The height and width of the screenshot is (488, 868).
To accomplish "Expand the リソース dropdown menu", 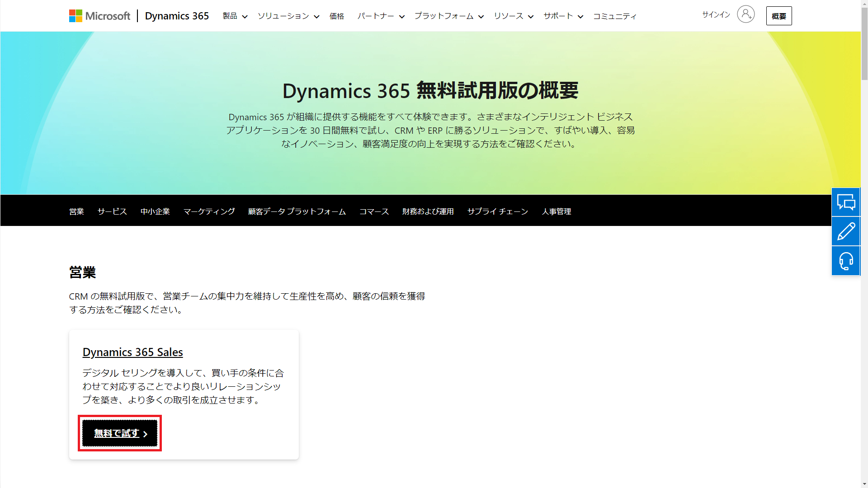I will point(514,16).
